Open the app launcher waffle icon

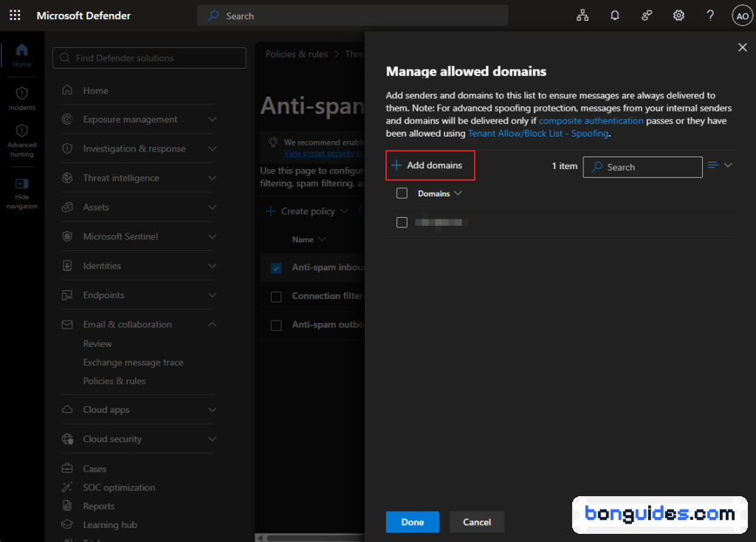15,16
